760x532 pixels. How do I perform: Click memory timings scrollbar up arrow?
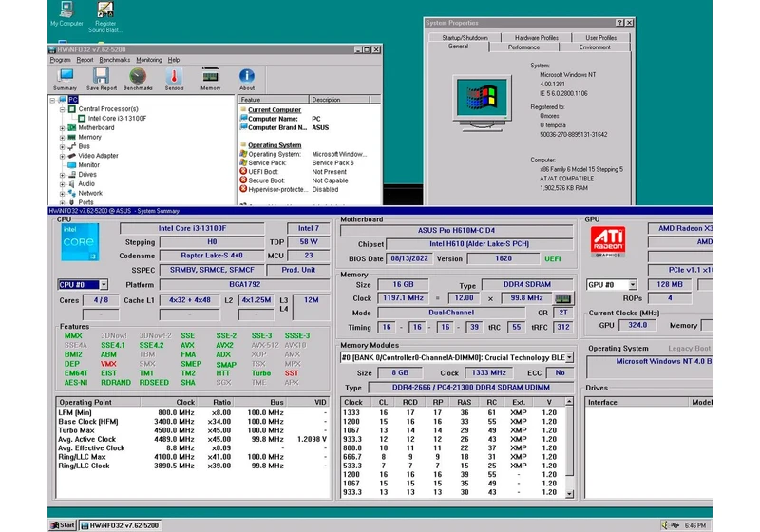[x=569, y=402]
